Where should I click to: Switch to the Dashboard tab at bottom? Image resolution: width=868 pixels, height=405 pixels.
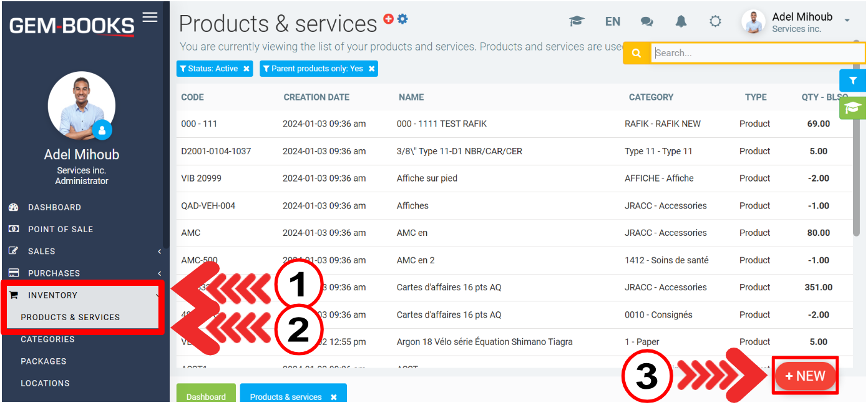tap(206, 396)
